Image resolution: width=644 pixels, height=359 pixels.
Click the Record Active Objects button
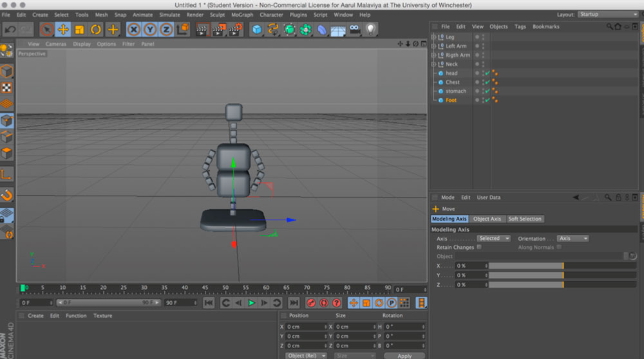(311, 303)
